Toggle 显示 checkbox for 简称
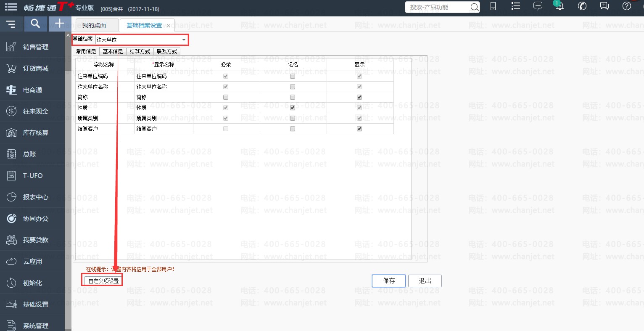 click(359, 97)
